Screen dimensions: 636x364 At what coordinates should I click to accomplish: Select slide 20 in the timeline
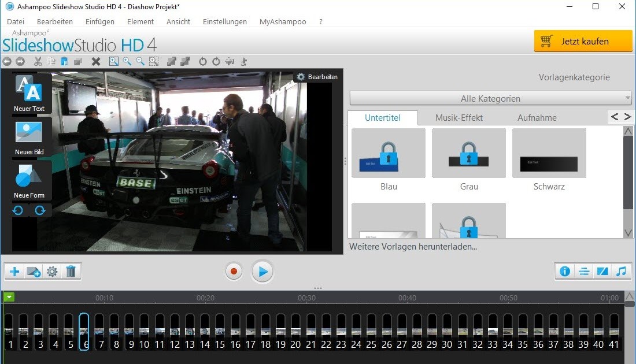[295, 332]
